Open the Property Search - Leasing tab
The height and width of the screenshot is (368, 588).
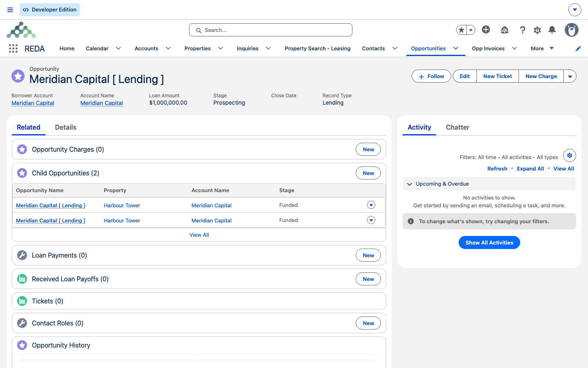318,48
